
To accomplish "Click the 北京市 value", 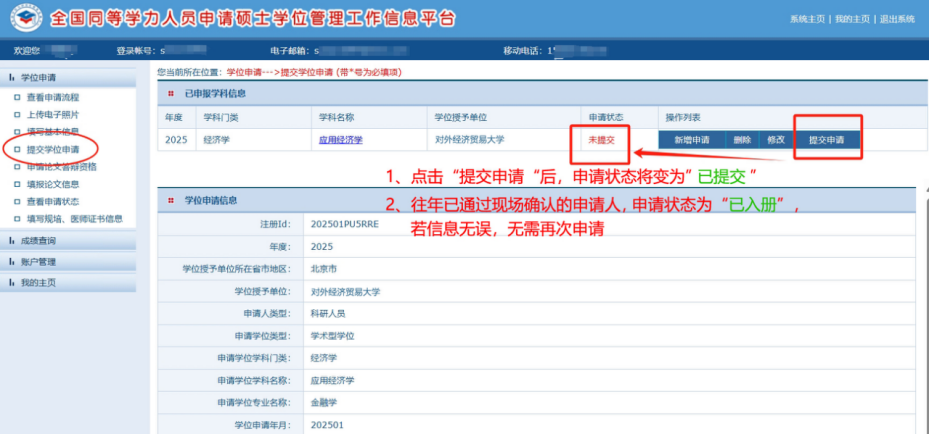I will [x=323, y=268].
